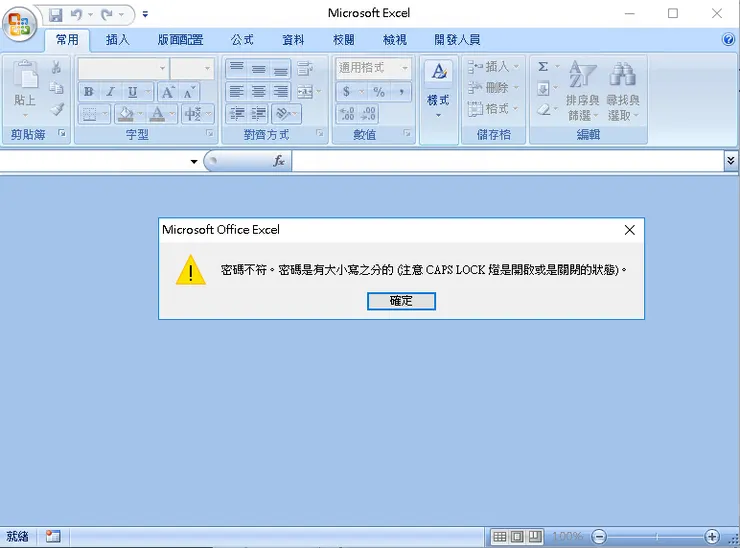Click the Wrap Text icon
This screenshot has height=548, width=740.
(x=305, y=69)
